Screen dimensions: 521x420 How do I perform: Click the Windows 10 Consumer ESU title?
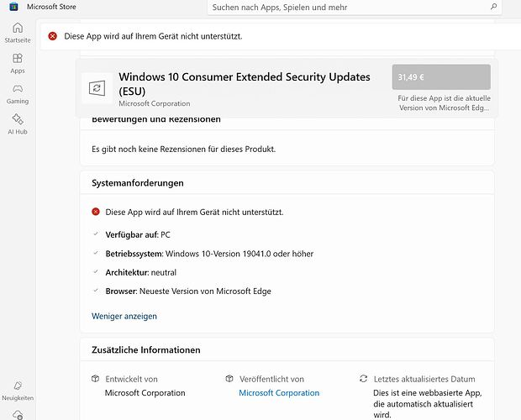point(244,82)
